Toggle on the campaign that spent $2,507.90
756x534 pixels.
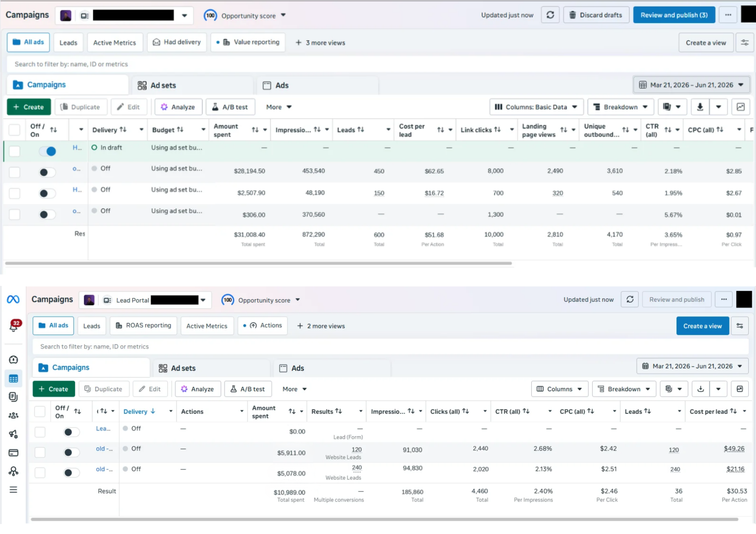(47, 194)
